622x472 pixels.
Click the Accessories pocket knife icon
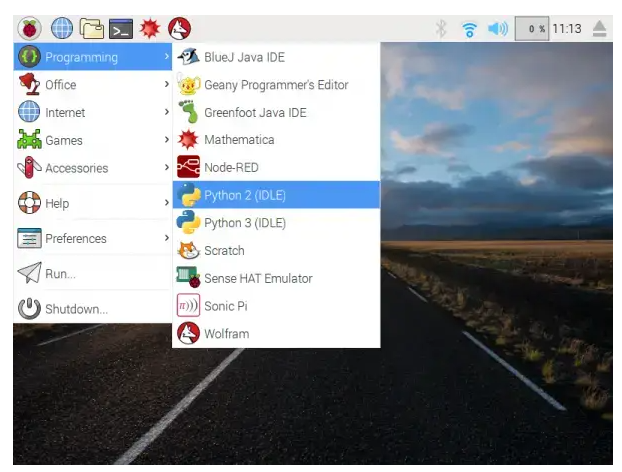point(29,167)
